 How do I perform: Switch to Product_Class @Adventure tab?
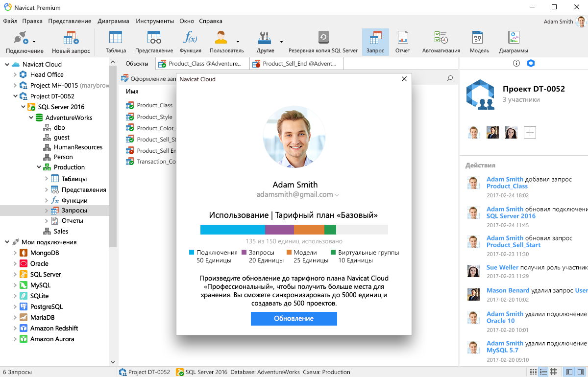click(x=202, y=64)
